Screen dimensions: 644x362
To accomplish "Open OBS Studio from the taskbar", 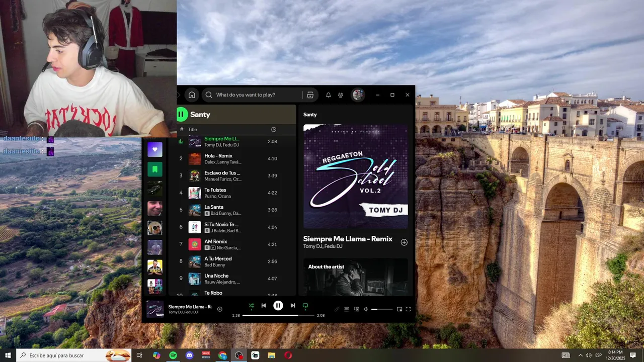I will [x=239, y=355].
